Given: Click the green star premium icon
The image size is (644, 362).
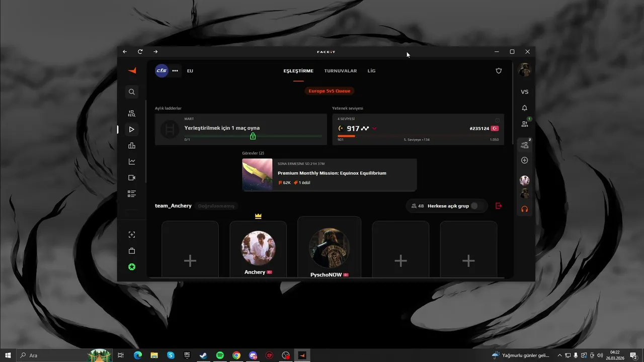Looking at the screenshot, I should (x=132, y=267).
